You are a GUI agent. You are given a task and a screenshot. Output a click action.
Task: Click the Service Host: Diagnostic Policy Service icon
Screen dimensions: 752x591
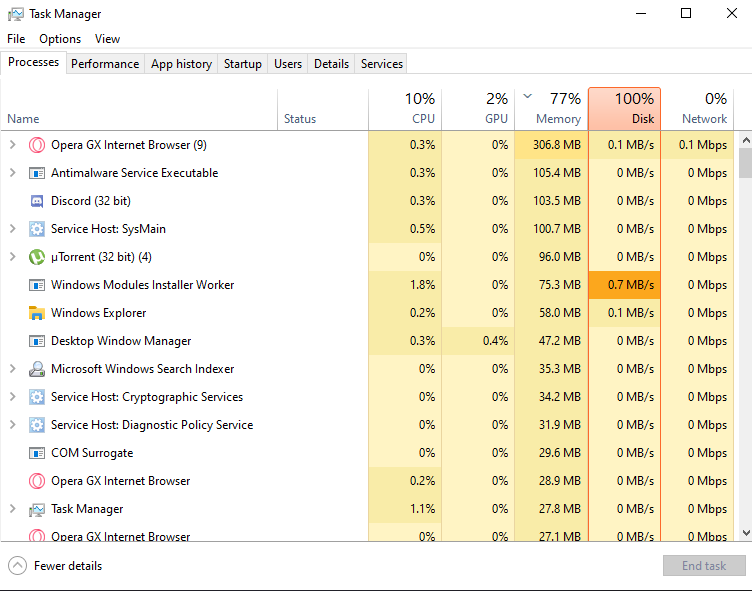(x=37, y=425)
